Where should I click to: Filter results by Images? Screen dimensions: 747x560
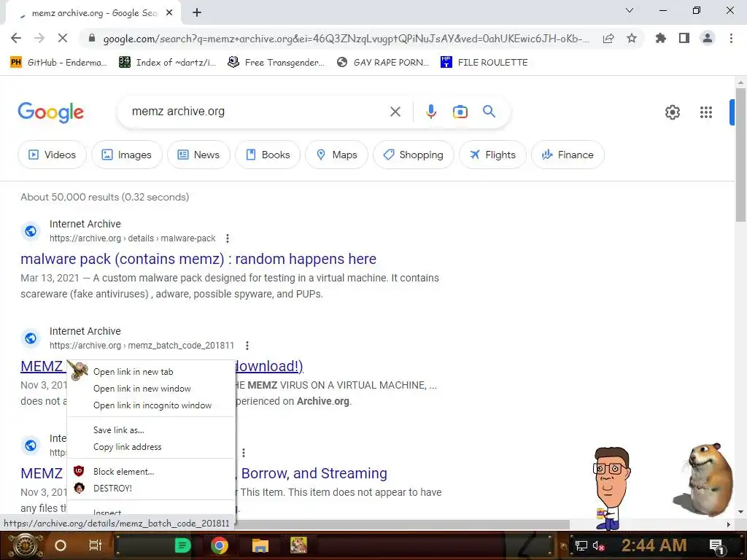[x=127, y=155]
